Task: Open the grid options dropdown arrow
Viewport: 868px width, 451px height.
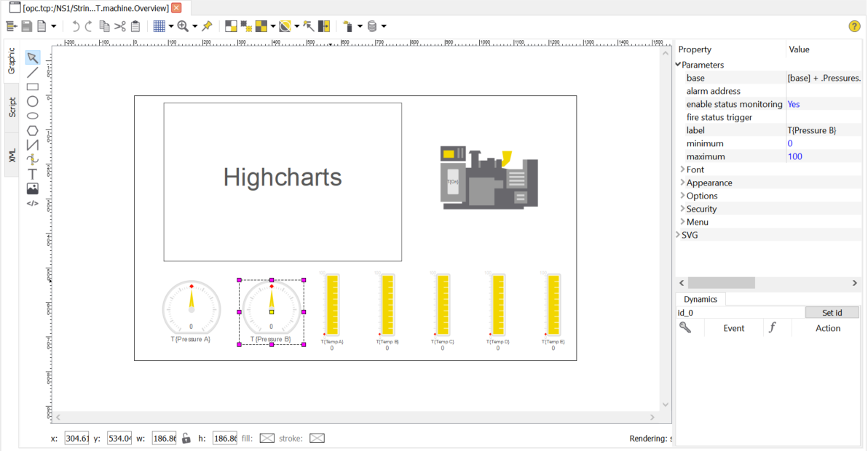Action: coord(170,26)
